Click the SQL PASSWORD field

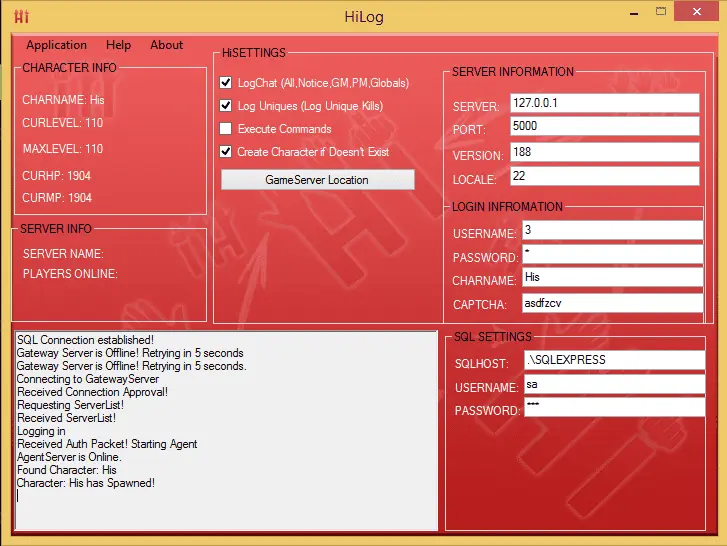pyautogui.click(x=615, y=407)
